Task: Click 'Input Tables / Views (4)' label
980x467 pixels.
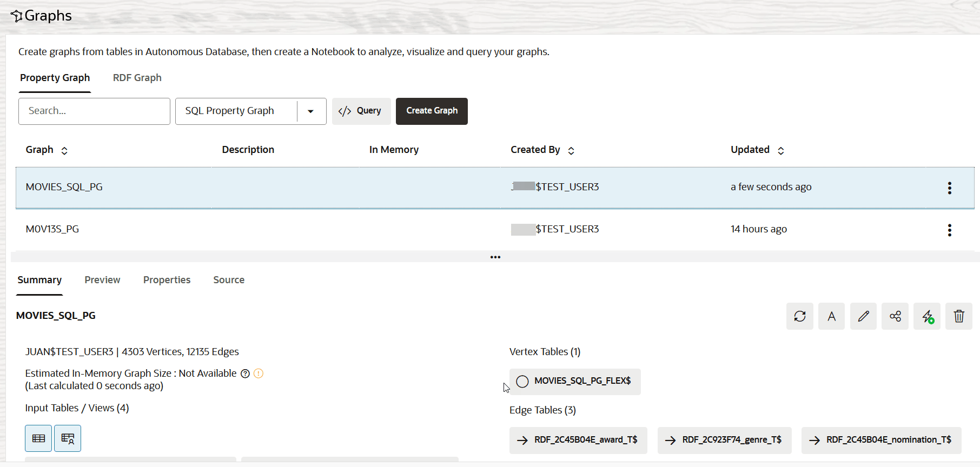Action: 77,408
